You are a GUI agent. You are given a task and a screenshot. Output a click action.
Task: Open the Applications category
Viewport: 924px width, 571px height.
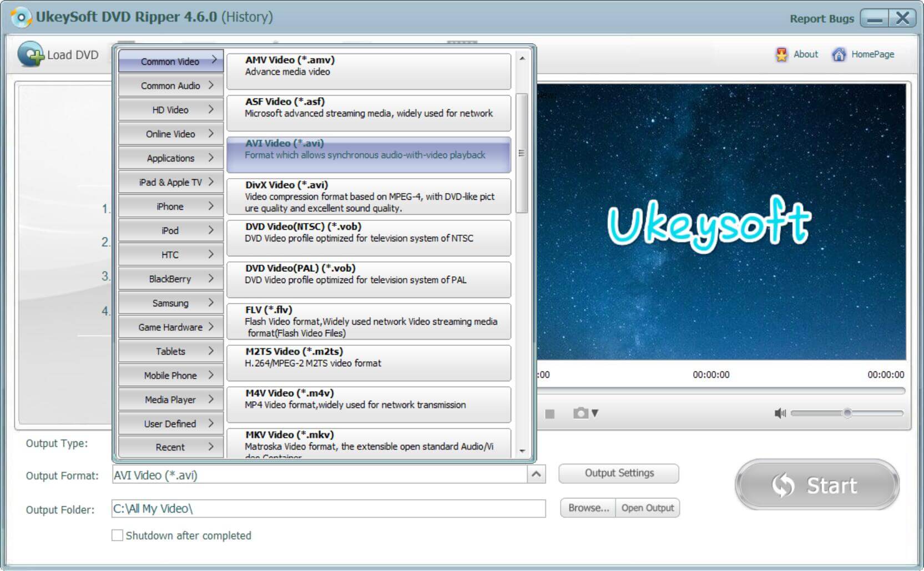click(x=171, y=158)
